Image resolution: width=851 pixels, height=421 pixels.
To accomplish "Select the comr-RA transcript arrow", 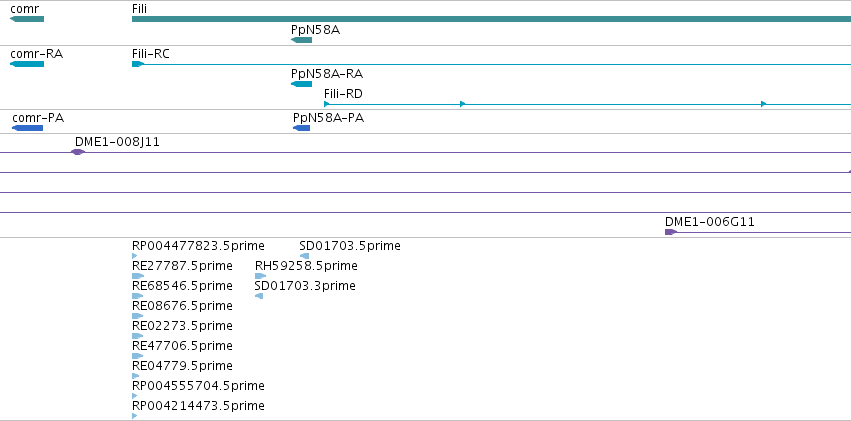I will click(27, 64).
